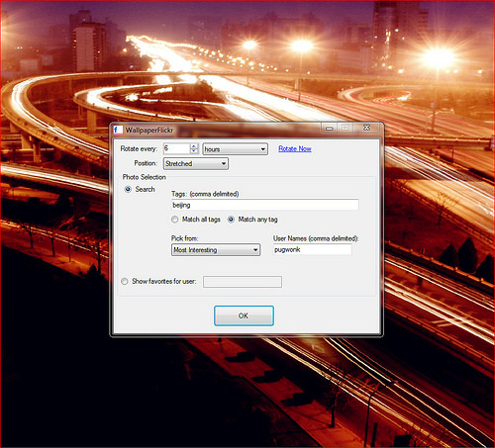
Task: Click the Tags field containing beijing
Action: coord(265,205)
